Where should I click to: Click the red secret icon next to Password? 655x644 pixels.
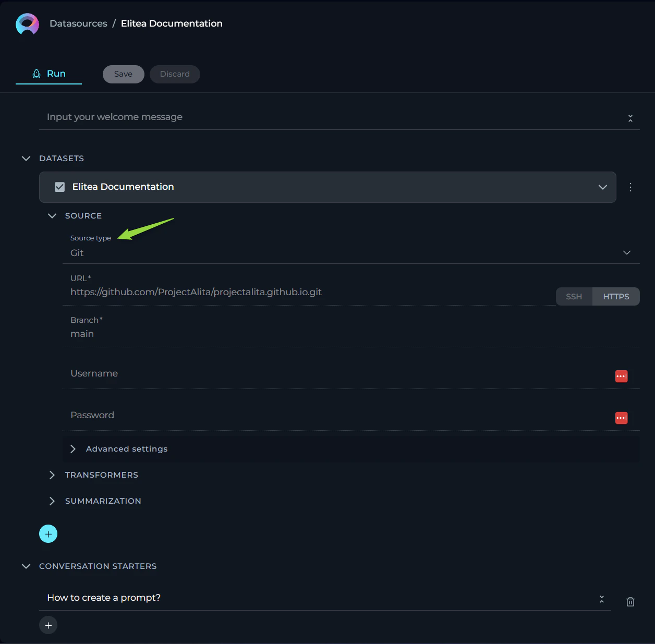tap(621, 418)
